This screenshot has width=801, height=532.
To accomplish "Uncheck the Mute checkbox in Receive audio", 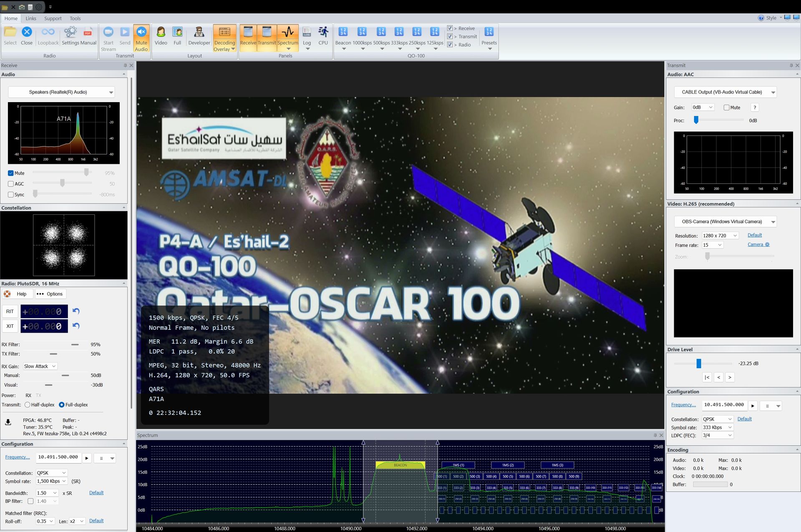I will pos(11,173).
